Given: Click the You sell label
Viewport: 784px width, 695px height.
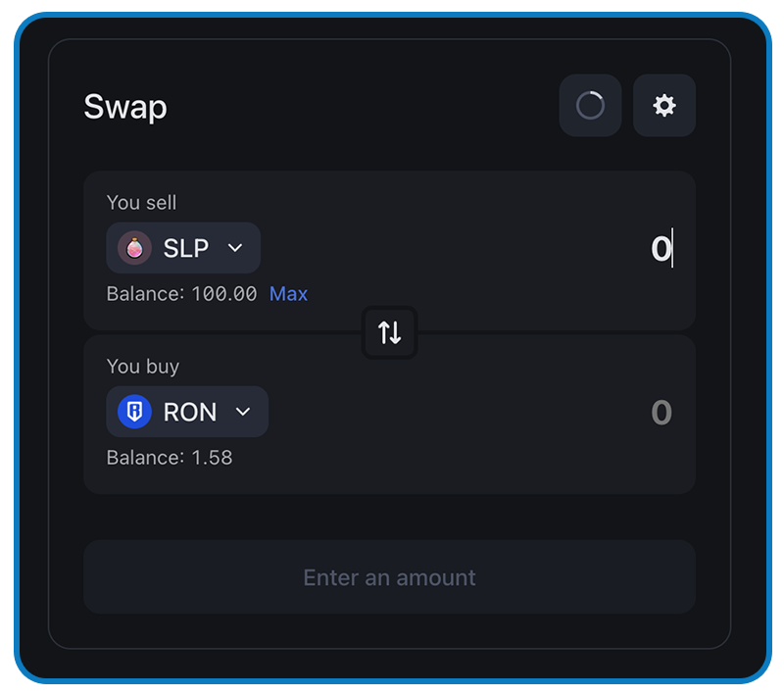Looking at the screenshot, I should click(x=141, y=203).
